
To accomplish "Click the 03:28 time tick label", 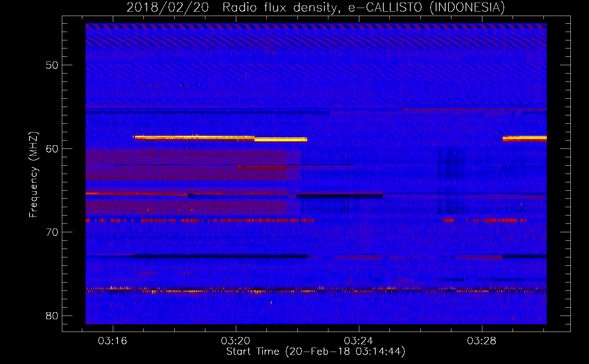I will pos(482,341).
